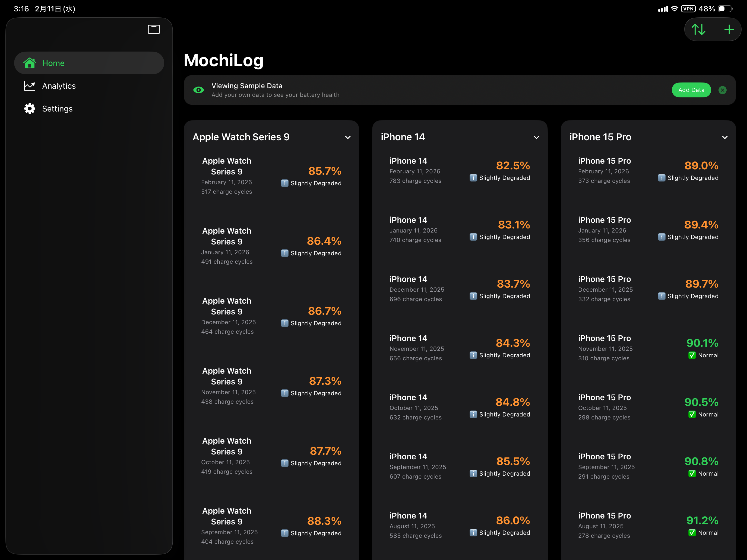Click the green Home house icon
Screen dimensions: 747x560
[x=30, y=63]
